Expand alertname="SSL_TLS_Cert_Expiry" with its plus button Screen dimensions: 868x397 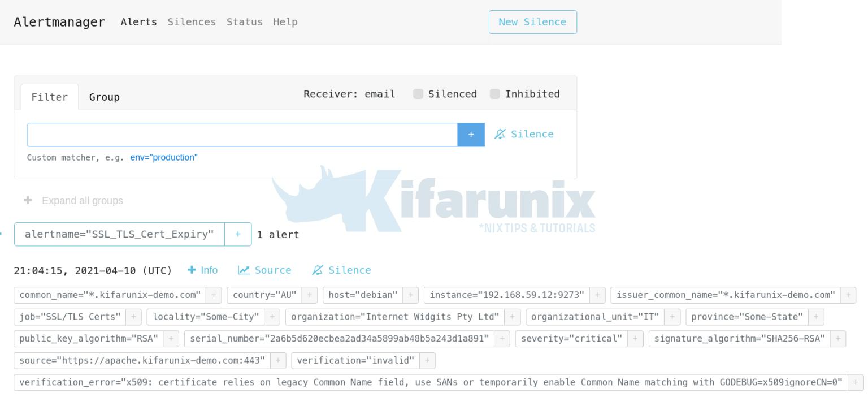238,234
